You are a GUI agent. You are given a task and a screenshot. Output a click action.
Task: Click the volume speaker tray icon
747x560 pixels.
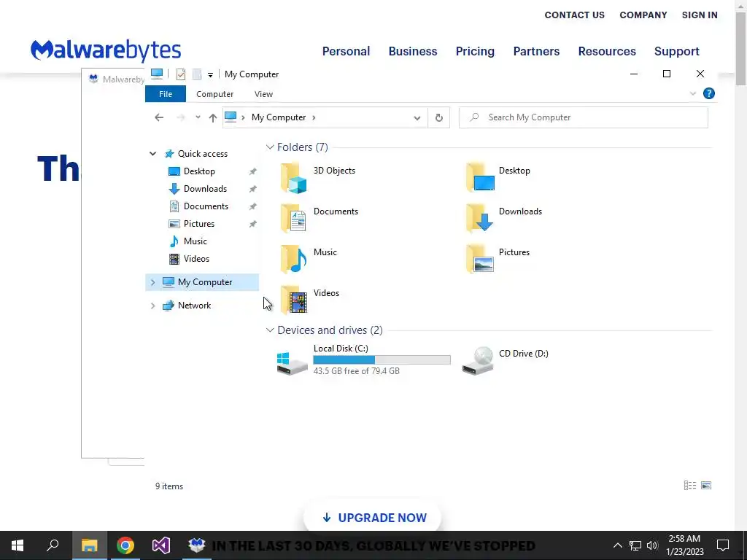coord(652,545)
